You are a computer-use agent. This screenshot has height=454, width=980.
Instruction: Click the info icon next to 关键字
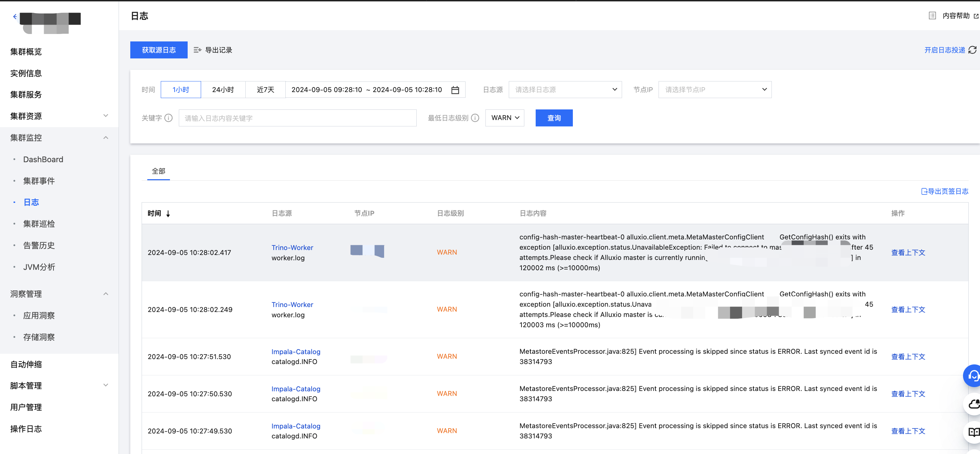[169, 118]
